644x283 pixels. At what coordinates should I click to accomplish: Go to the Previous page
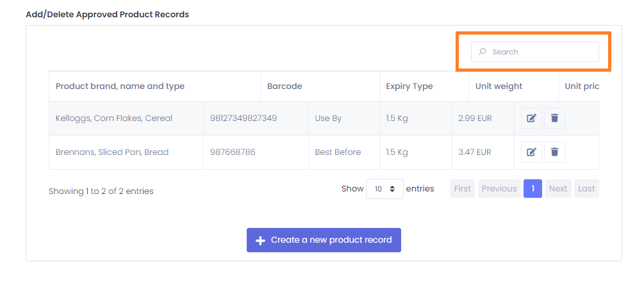(499, 189)
